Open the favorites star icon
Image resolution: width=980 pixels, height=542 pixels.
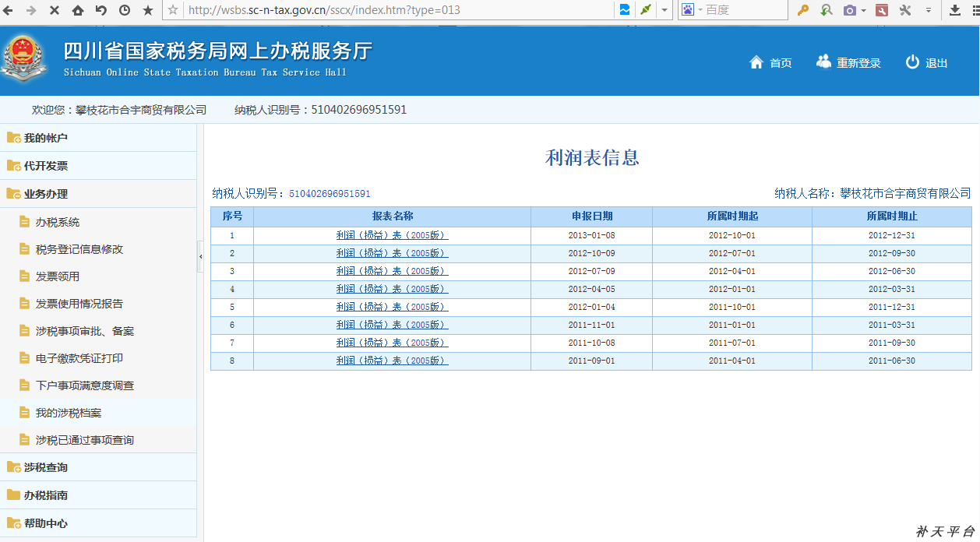[x=148, y=10]
